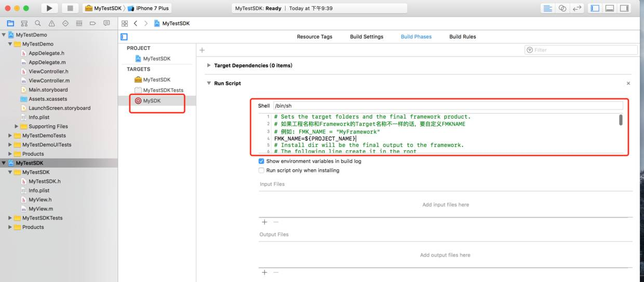Open the Debug navigator icon

(79, 23)
